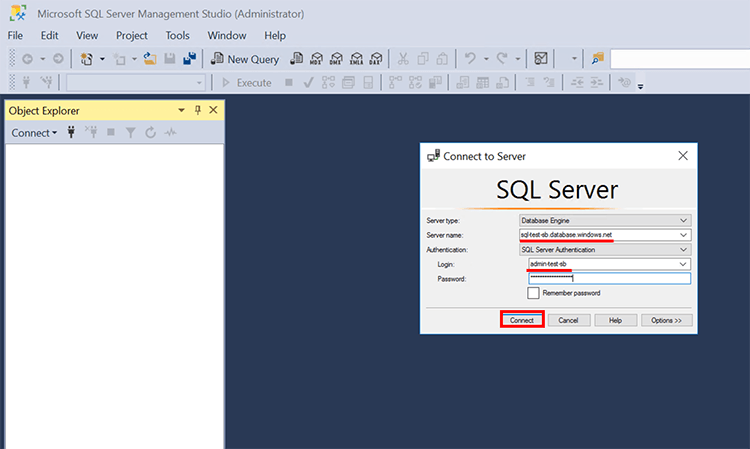Screen dimensions: 750x449
Task: Click the Options >> button
Action: [666, 320]
